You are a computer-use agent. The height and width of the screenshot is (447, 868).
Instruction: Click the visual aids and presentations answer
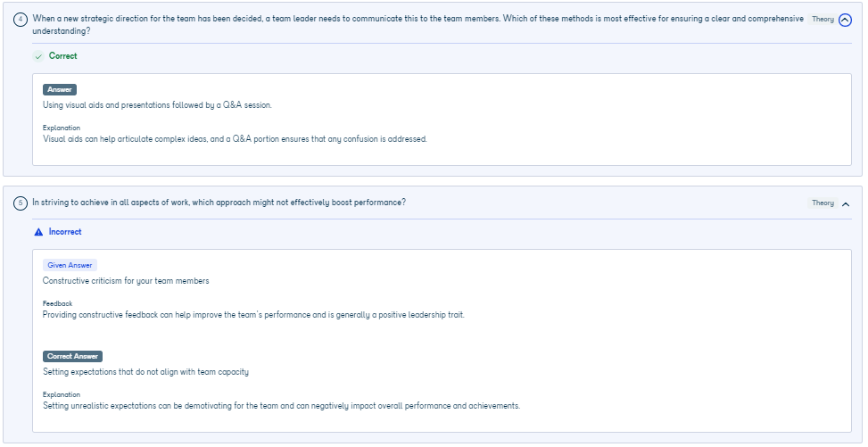coord(157,105)
